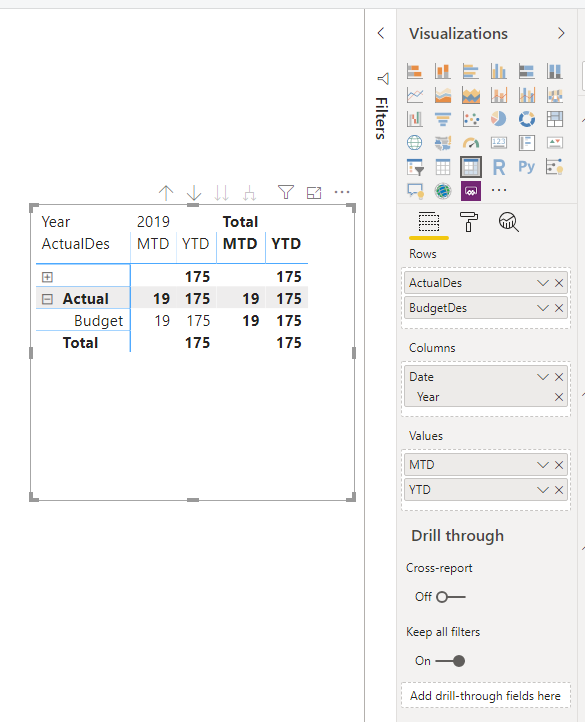This screenshot has height=722, width=585.
Task: Open BudgetDes field dropdown in Rows
Action: [543, 308]
